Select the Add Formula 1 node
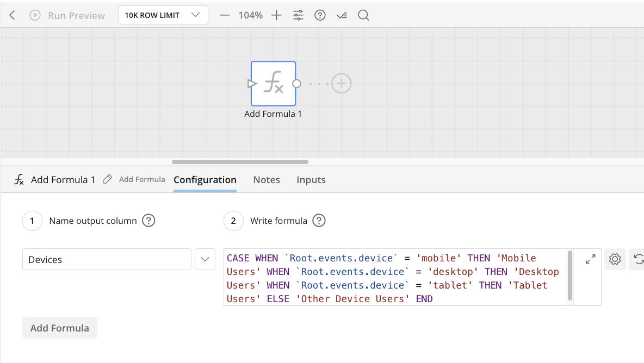644x363 pixels. [x=274, y=84]
